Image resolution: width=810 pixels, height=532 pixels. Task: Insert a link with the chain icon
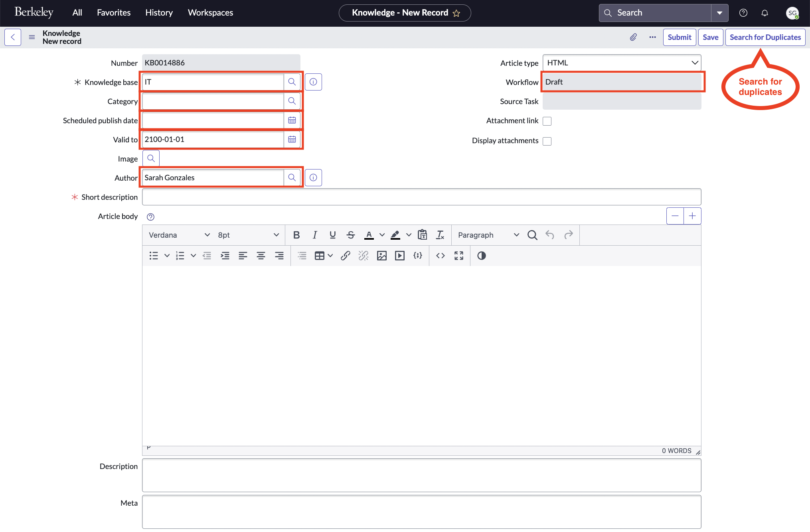point(345,256)
